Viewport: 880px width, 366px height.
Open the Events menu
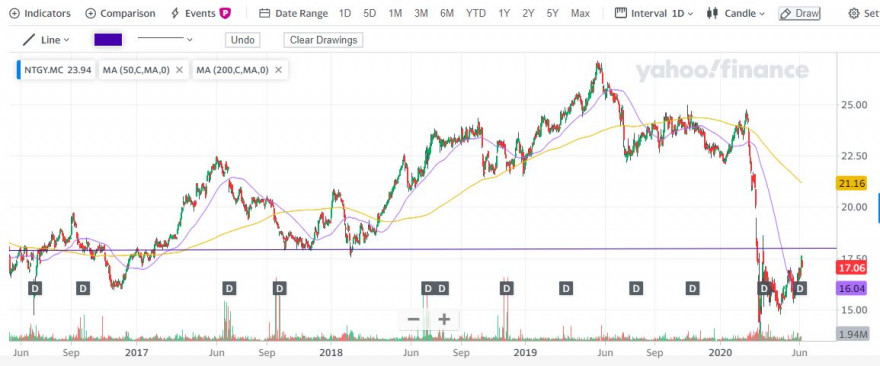[200, 13]
